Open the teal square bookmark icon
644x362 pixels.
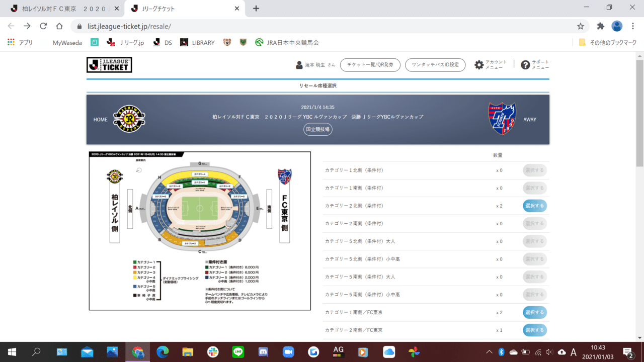tap(94, 43)
